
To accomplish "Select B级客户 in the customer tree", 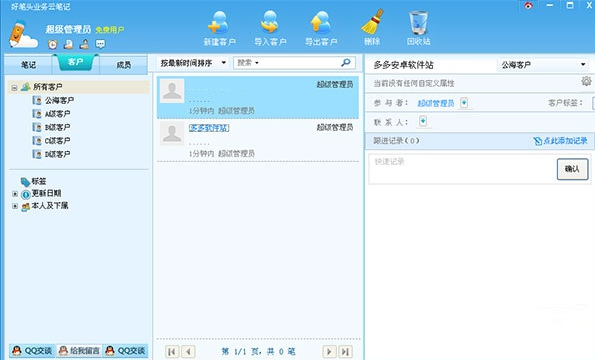I will coord(57,127).
